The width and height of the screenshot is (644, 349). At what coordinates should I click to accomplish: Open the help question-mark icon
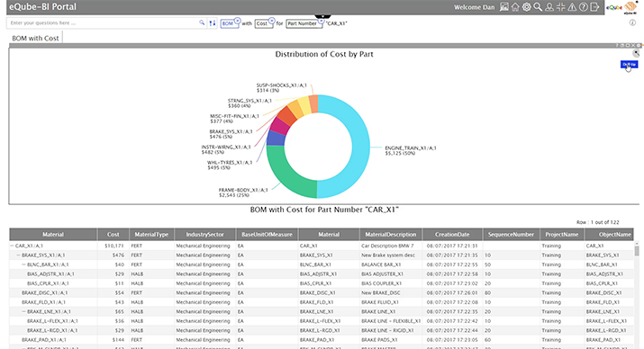tap(584, 7)
